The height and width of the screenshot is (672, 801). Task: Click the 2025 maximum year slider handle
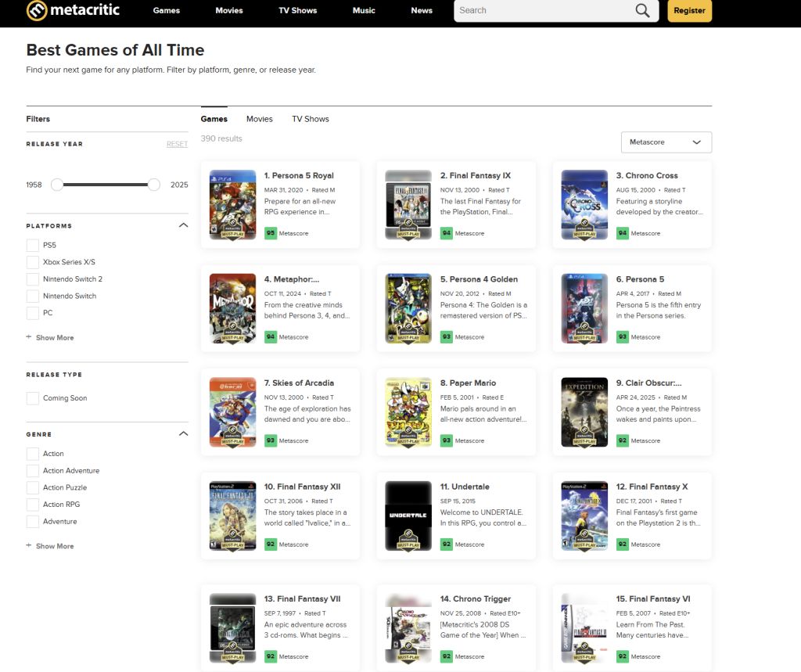click(x=154, y=185)
